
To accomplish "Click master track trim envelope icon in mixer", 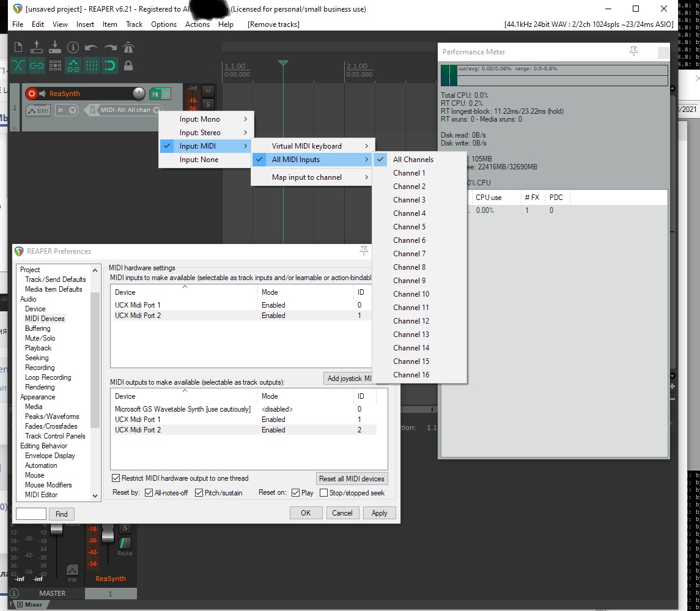I will coord(72,571).
